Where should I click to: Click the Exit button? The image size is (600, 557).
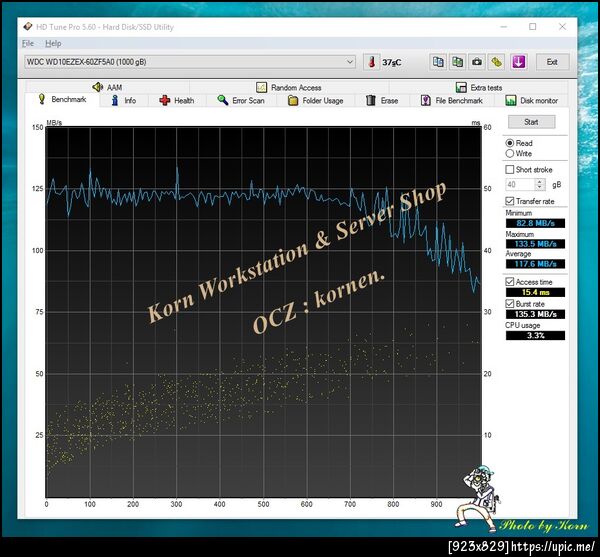click(x=552, y=62)
